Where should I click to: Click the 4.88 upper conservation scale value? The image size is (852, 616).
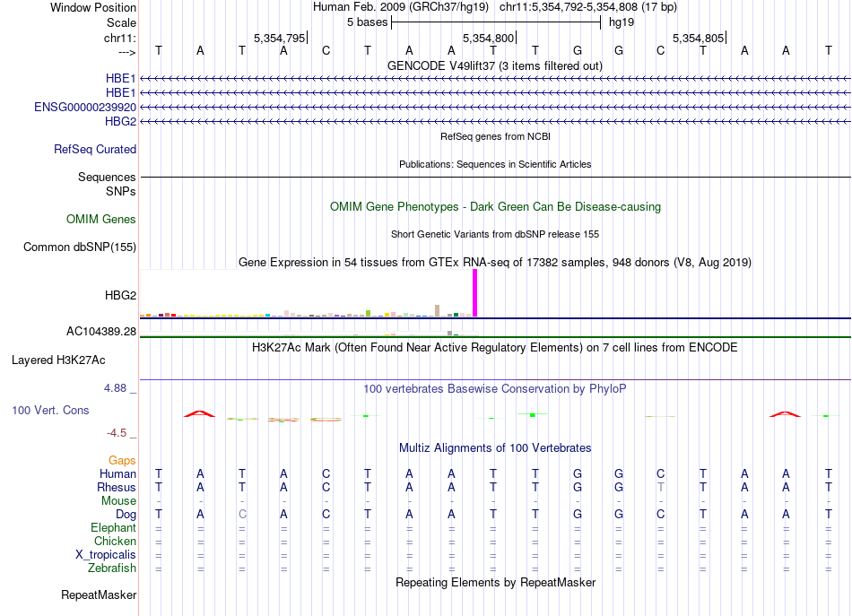(115, 388)
